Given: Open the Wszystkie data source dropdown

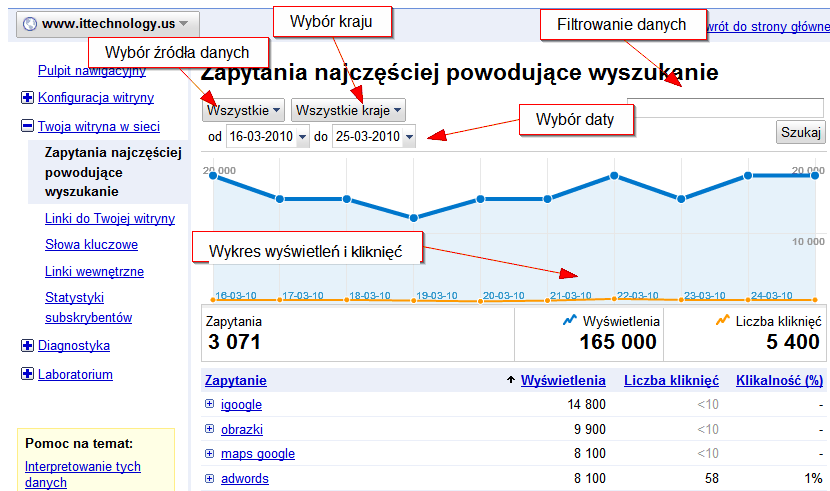Looking at the screenshot, I should pos(244,109).
